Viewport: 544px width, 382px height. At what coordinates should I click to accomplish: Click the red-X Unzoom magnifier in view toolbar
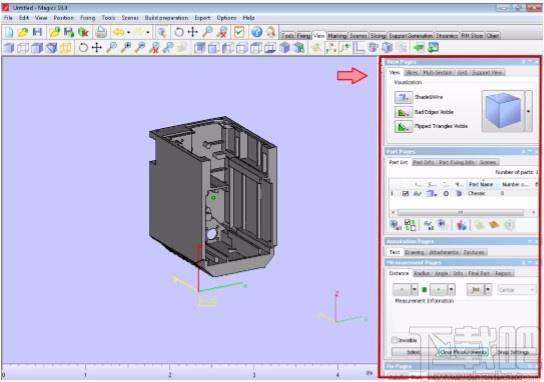(154, 48)
